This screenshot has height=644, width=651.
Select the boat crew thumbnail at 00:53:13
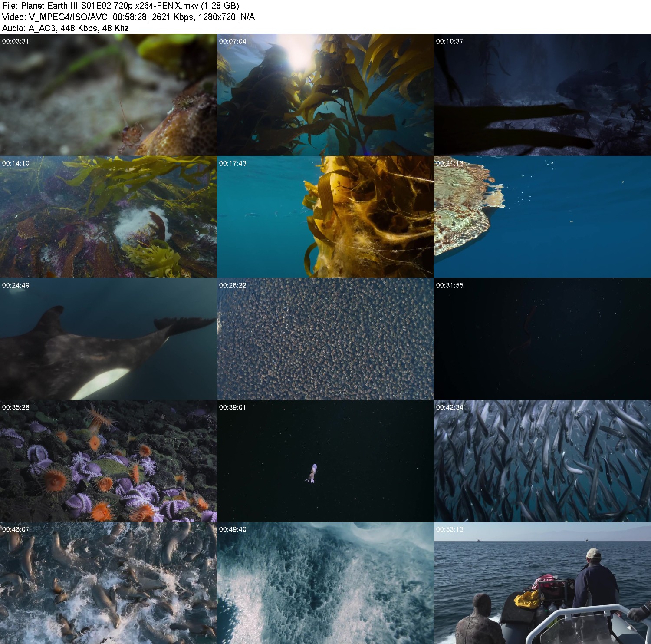click(x=542, y=583)
